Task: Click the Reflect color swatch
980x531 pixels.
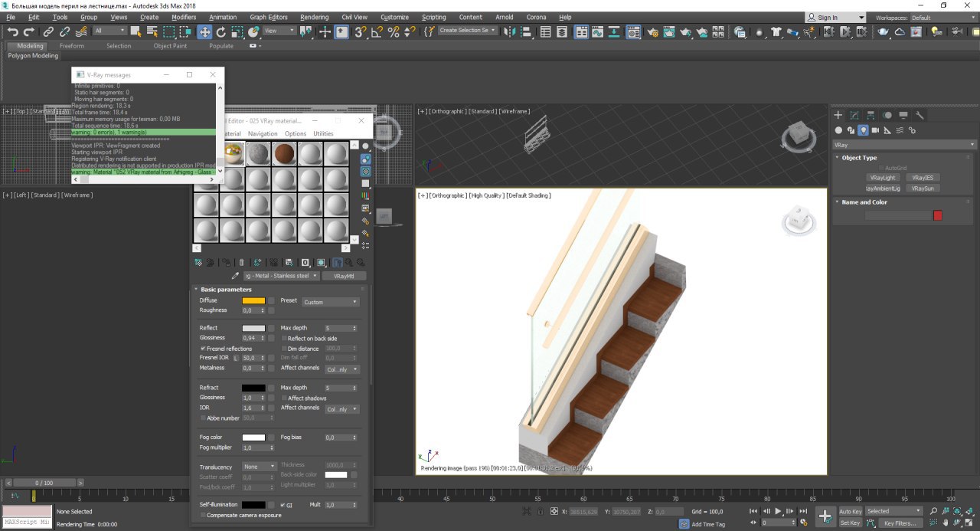Action: (x=253, y=328)
